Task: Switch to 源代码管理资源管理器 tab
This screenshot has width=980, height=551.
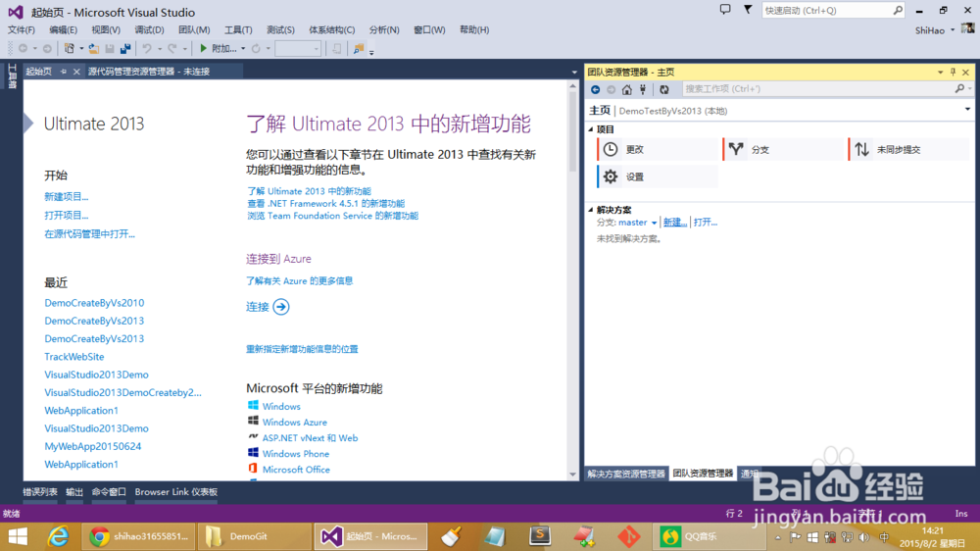Action: coord(149,72)
